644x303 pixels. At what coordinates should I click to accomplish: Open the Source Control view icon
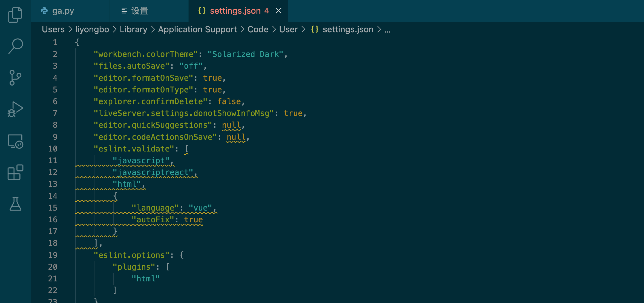coord(15,78)
